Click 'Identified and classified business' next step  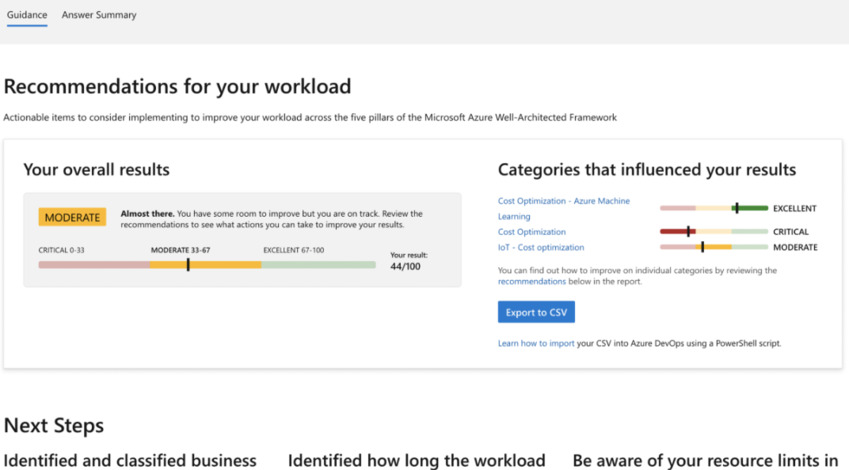(130, 460)
